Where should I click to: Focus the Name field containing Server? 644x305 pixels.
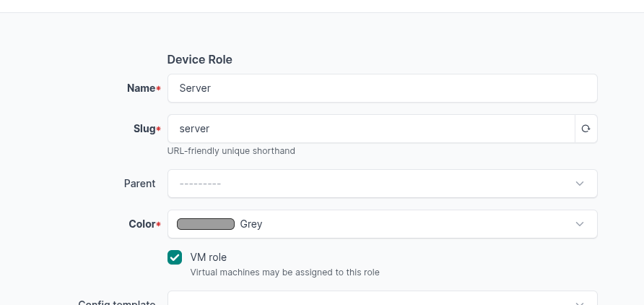pyautogui.click(x=383, y=88)
